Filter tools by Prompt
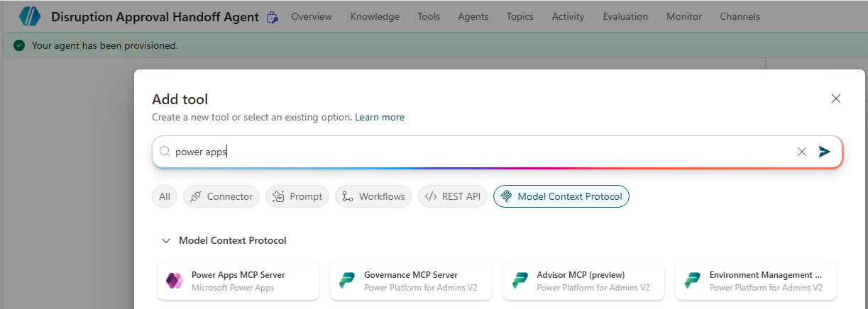 pos(297,196)
